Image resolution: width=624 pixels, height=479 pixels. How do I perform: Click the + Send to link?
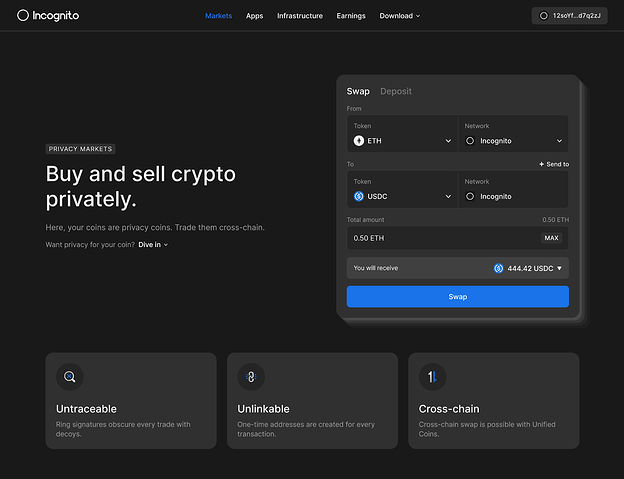(x=554, y=164)
